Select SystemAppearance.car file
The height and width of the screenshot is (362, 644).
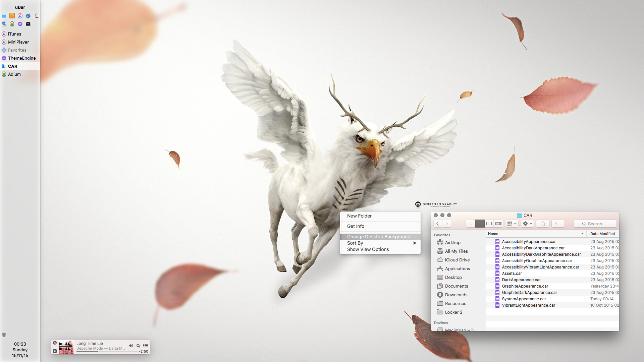click(x=552, y=299)
